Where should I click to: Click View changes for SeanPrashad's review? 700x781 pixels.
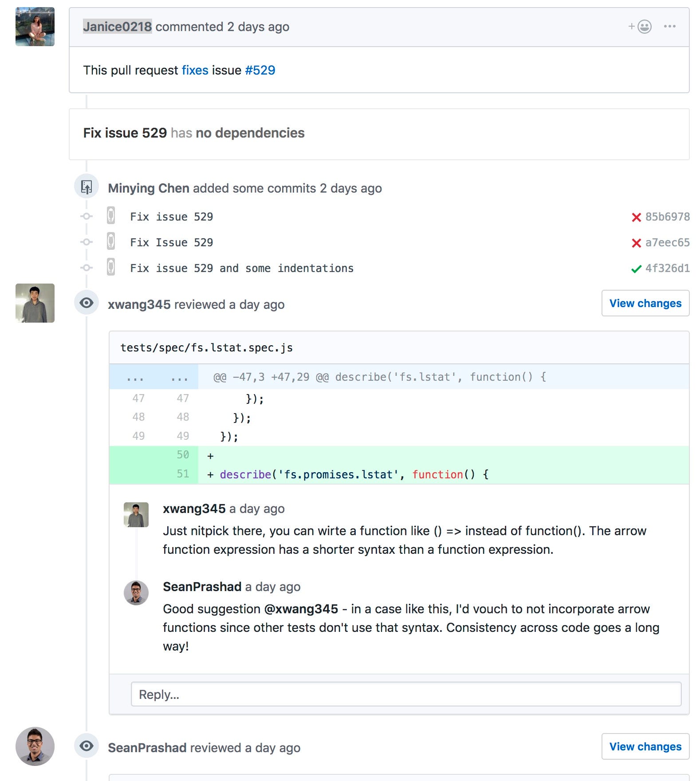click(645, 746)
